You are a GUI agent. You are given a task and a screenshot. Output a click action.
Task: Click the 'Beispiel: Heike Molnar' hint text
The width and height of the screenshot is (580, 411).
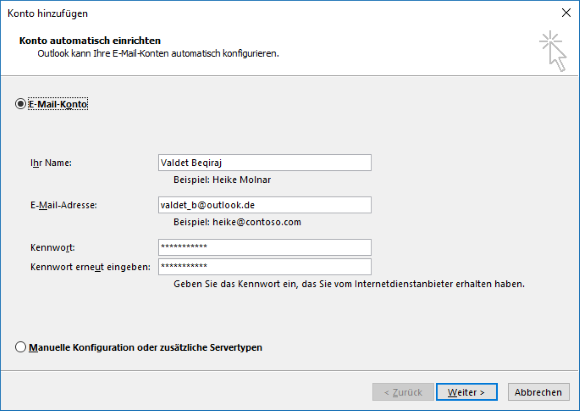tap(222, 180)
